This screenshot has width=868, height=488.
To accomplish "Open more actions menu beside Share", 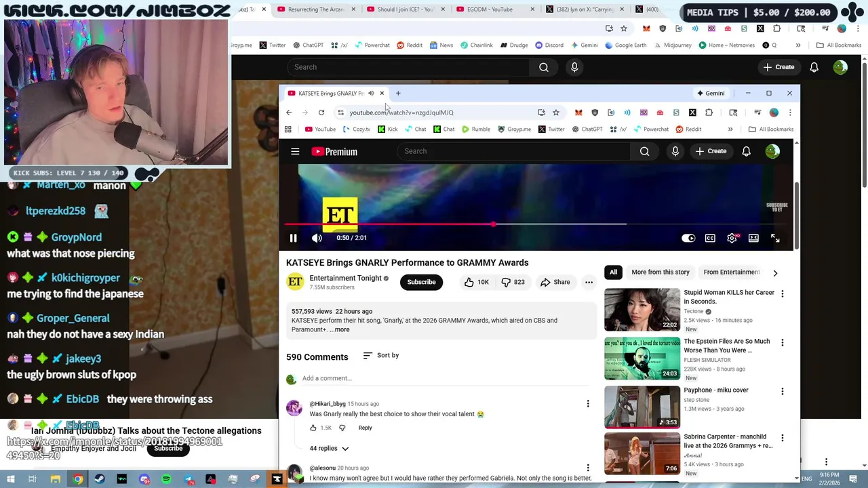I will coord(589,282).
